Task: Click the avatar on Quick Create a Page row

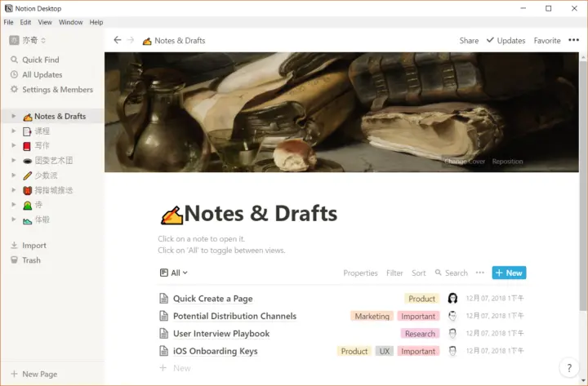Action: [452, 299]
